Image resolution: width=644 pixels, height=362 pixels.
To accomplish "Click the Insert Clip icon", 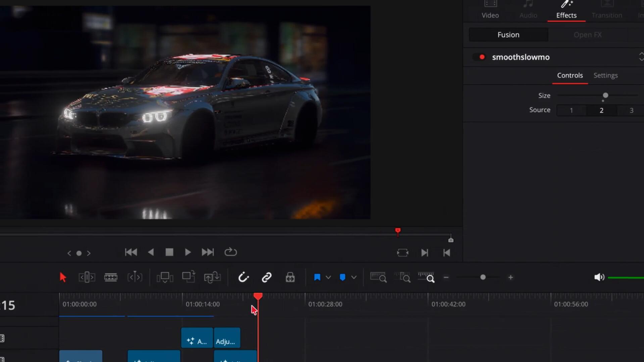I will (165, 277).
